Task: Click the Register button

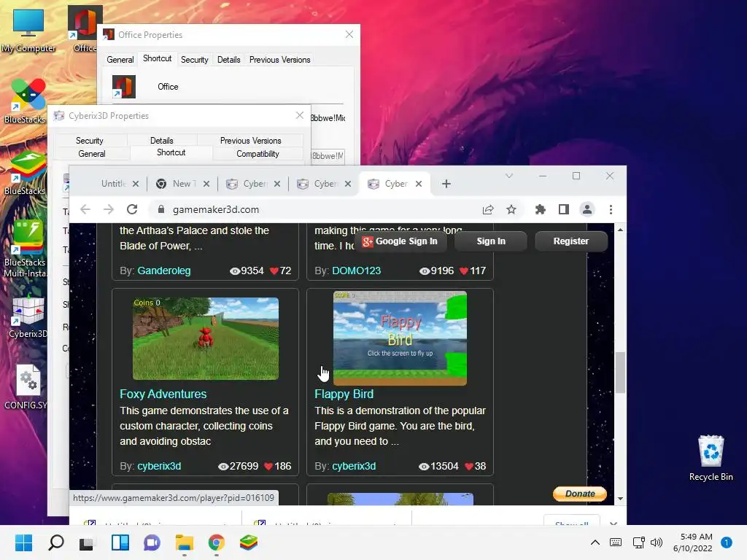Action: pos(570,241)
